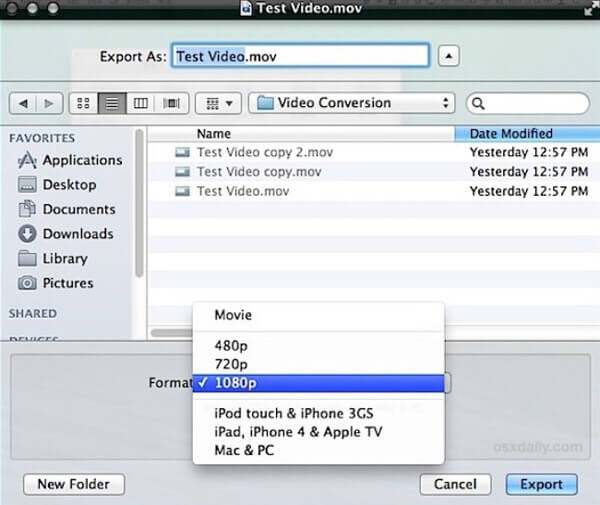600x505 pixels.
Task: Select Movie format option
Action: [x=233, y=315]
